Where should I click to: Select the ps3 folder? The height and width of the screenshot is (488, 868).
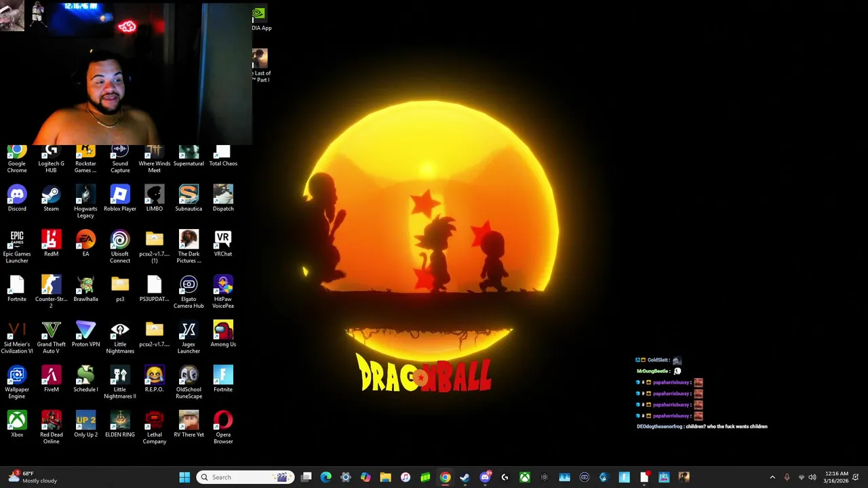[x=120, y=289]
